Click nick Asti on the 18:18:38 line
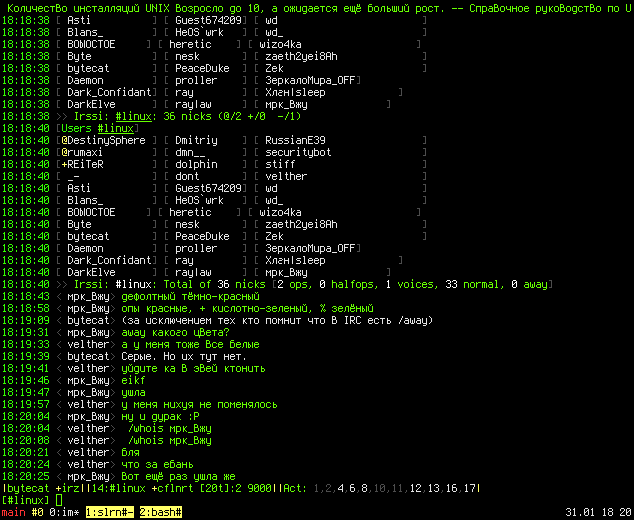 click(79, 20)
